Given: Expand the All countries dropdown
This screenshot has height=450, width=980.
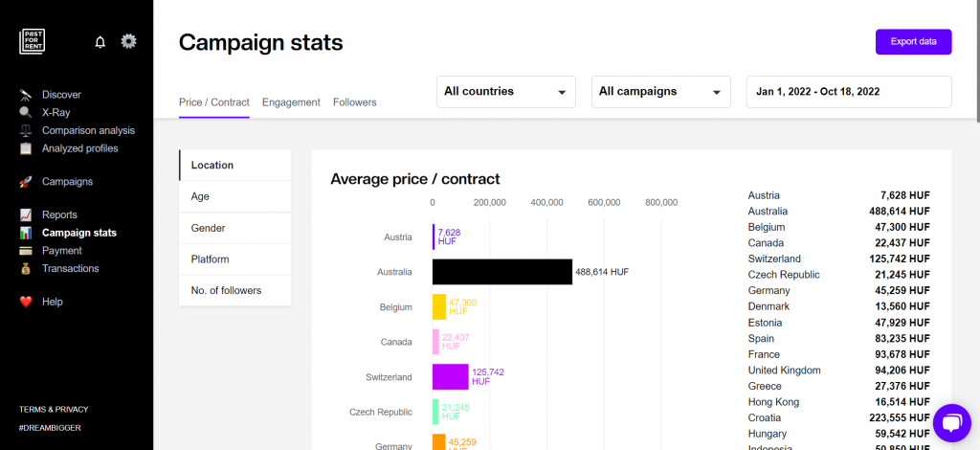Looking at the screenshot, I should pyautogui.click(x=506, y=92).
